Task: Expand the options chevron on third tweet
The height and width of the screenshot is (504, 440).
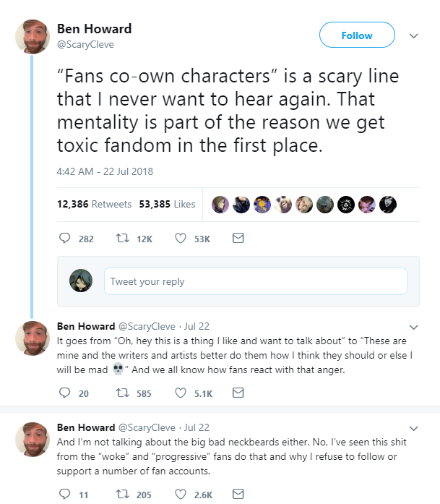Action: pyautogui.click(x=414, y=427)
